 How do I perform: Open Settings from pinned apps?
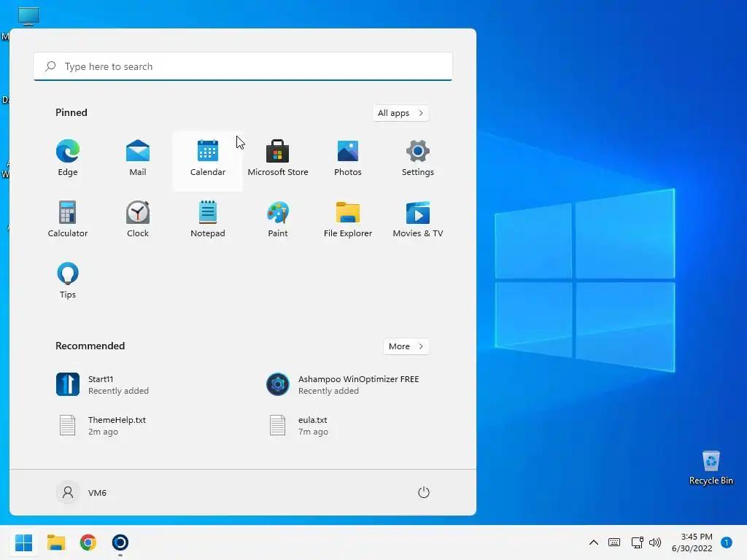(x=418, y=158)
